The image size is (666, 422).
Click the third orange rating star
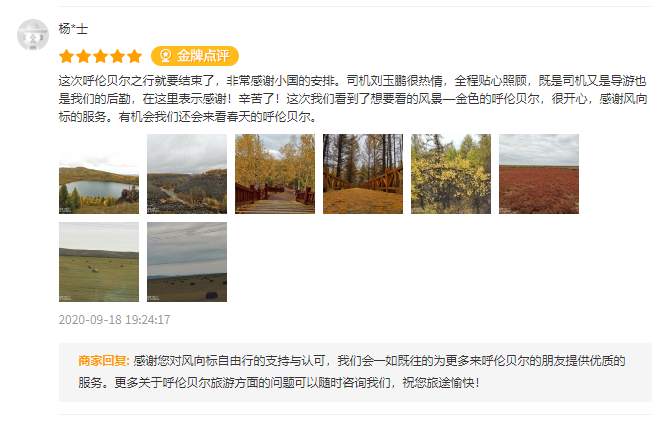100,56
